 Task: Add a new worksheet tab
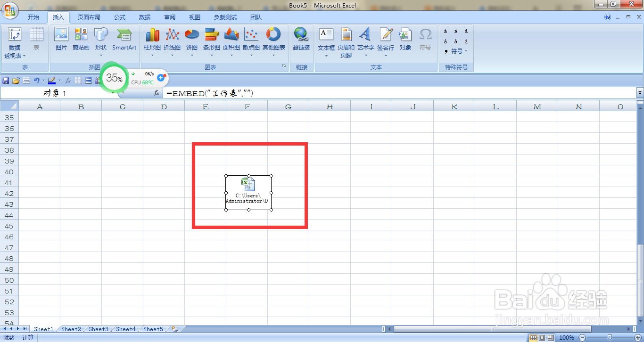[x=176, y=329]
